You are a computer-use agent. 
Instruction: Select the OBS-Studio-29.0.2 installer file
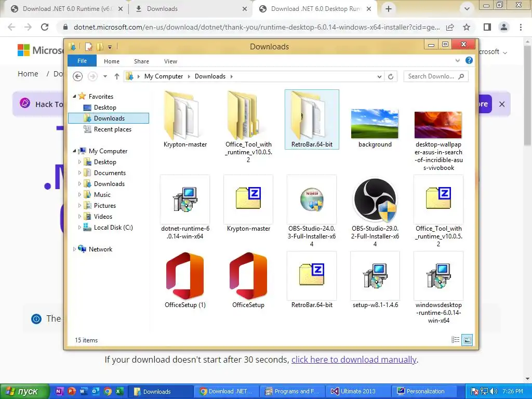(x=375, y=210)
